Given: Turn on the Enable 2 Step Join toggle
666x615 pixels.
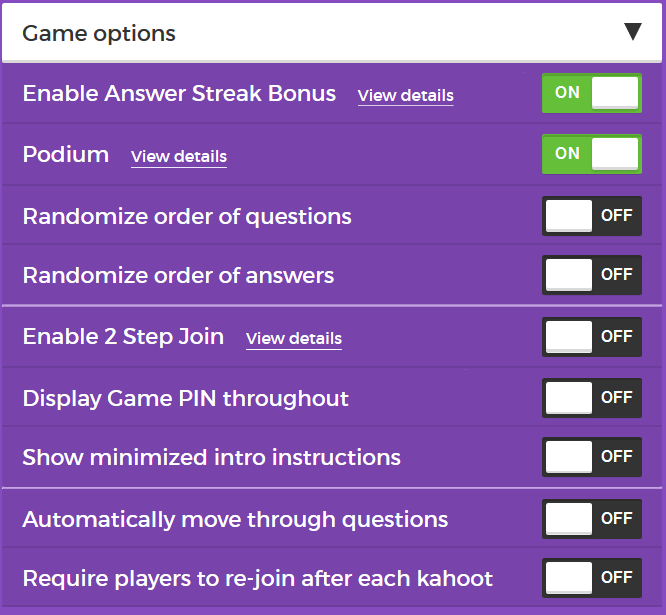Looking at the screenshot, I should 591,337.
